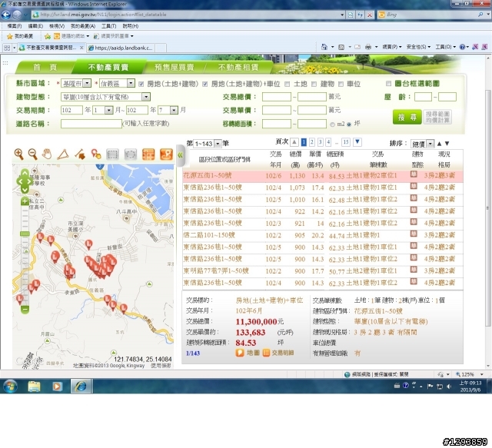This screenshot has width=492, height=448.
Task: Click the browser back arrow
Action: point(6,15)
